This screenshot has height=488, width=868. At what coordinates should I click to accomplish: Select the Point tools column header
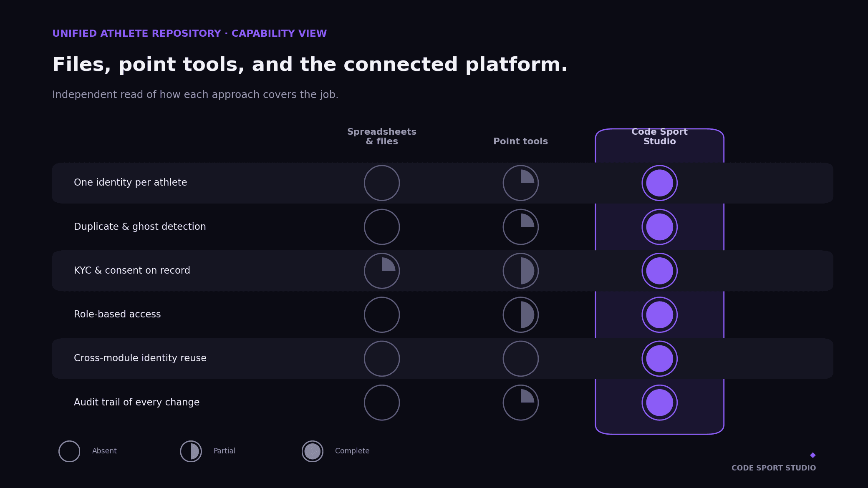tap(521, 141)
